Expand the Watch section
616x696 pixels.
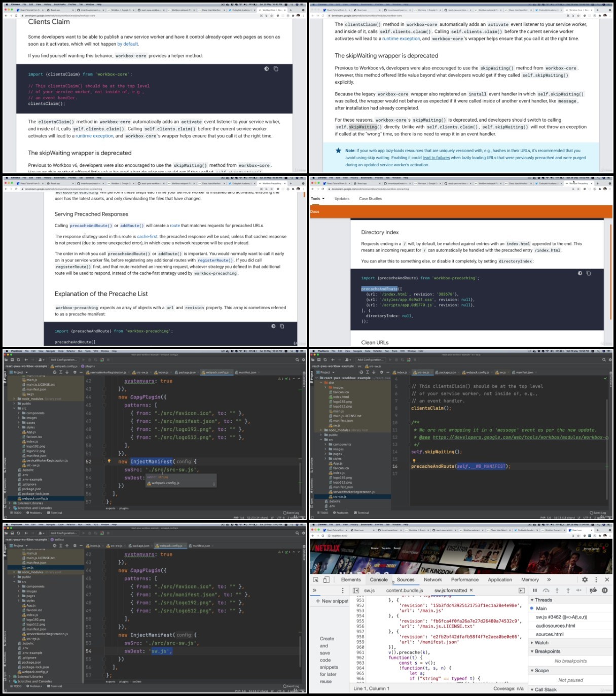click(x=541, y=643)
